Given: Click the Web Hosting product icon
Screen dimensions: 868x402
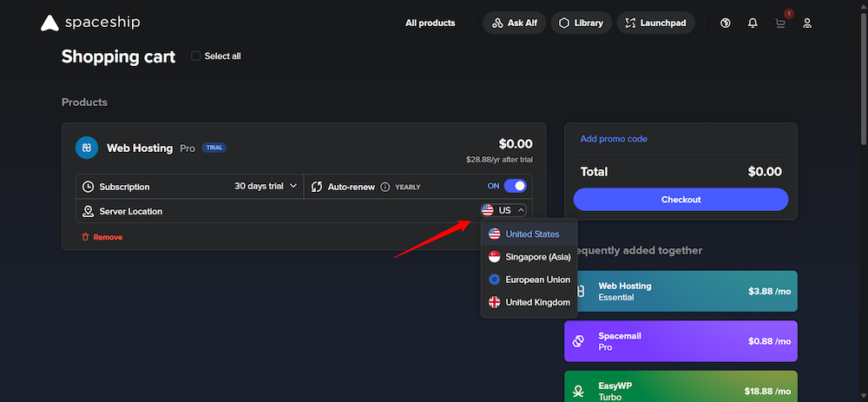Looking at the screenshot, I should (87, 148).
